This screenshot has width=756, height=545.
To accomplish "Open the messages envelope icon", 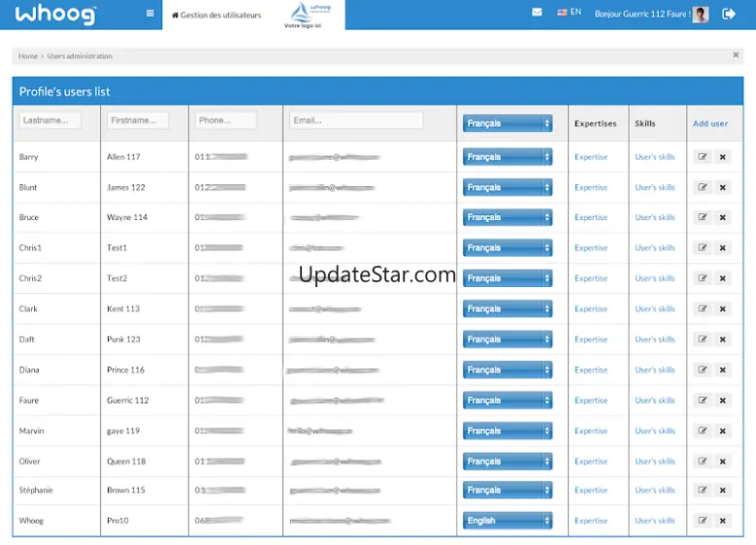I will coord(537,12).
